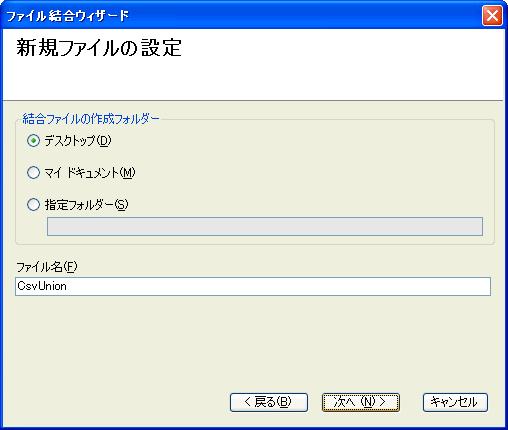Screen dimensions: 508x430
Task: Click the キャンセル button
Action: click(x=455, y=402)
